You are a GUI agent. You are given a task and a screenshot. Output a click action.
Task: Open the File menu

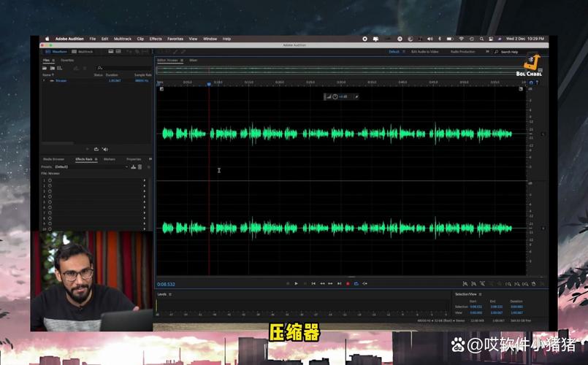(x=92, y=39)
